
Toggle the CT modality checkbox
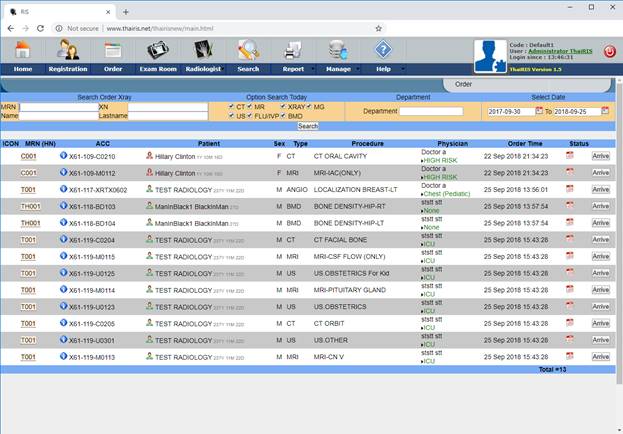click(231, 105)
